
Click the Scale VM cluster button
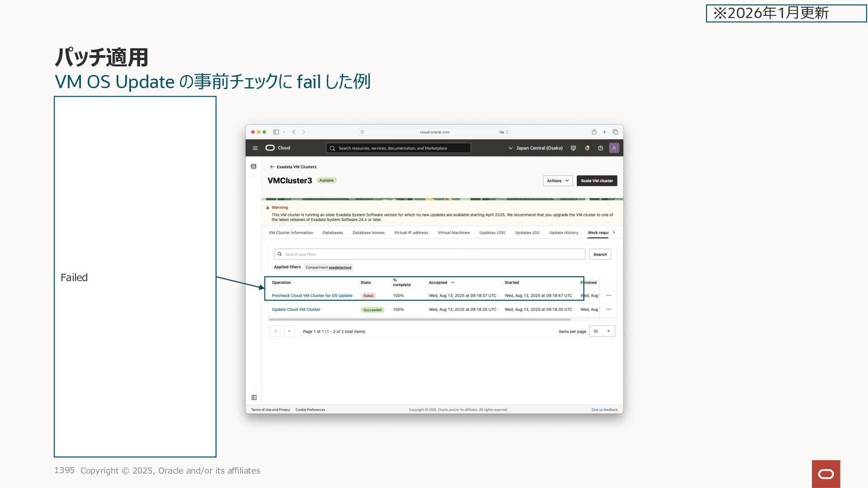pos(597,181)
